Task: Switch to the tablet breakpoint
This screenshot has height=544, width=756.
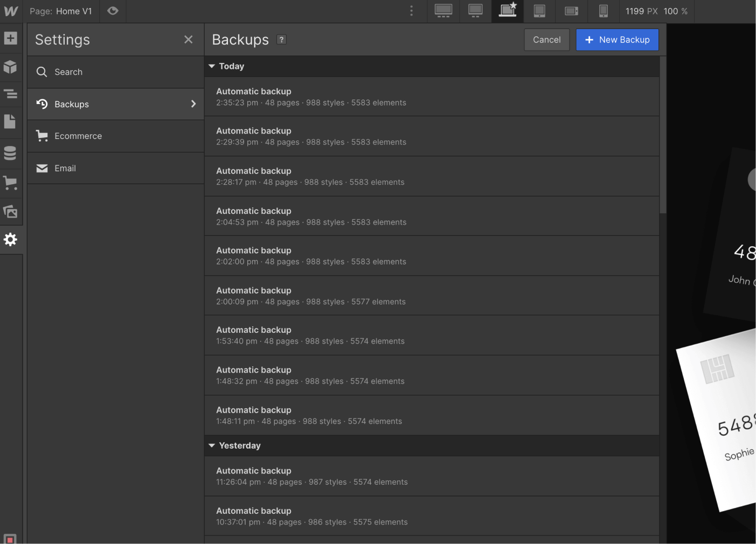Action: coord(539,11)
